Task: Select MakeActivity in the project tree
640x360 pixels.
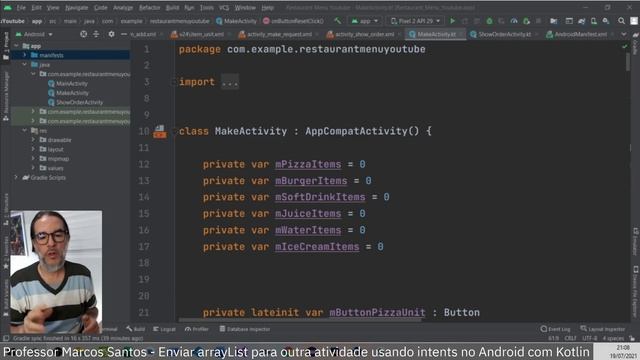Action: 72,93
